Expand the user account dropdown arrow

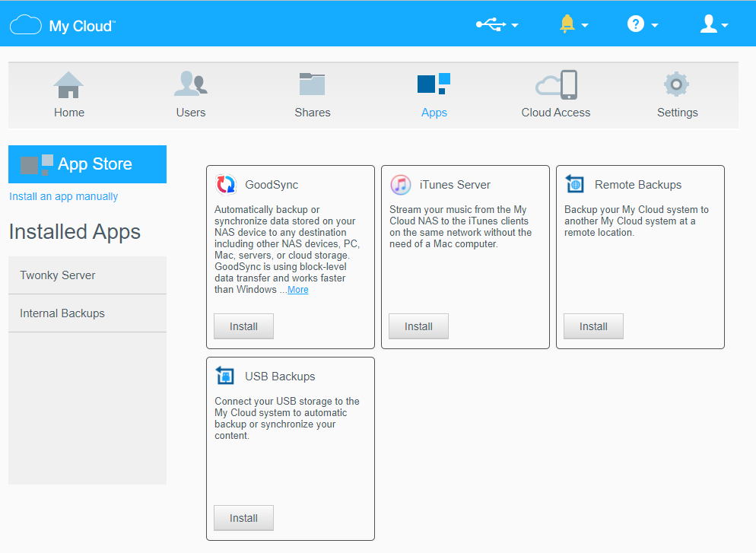[x=724, y=25]
